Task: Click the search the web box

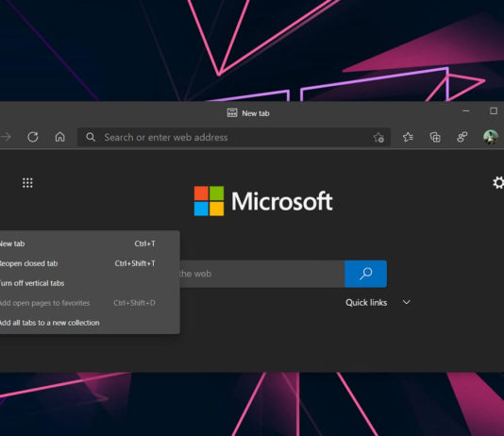Action: click(x=262, y=274)
